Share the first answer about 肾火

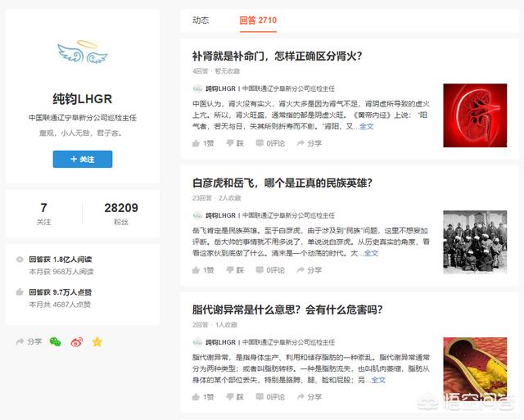(x=309, y=143)
